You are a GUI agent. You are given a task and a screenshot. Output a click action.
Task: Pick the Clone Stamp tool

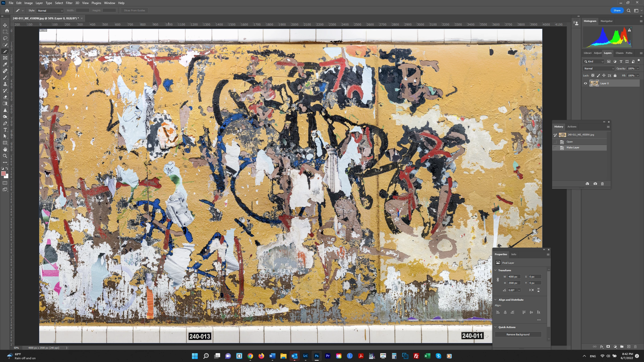tap(5, 84)
